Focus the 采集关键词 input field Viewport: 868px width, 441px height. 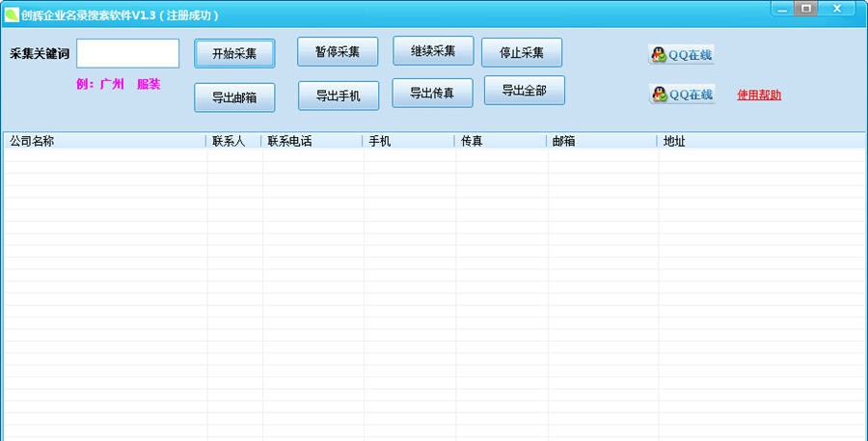[x=128, y=53]
